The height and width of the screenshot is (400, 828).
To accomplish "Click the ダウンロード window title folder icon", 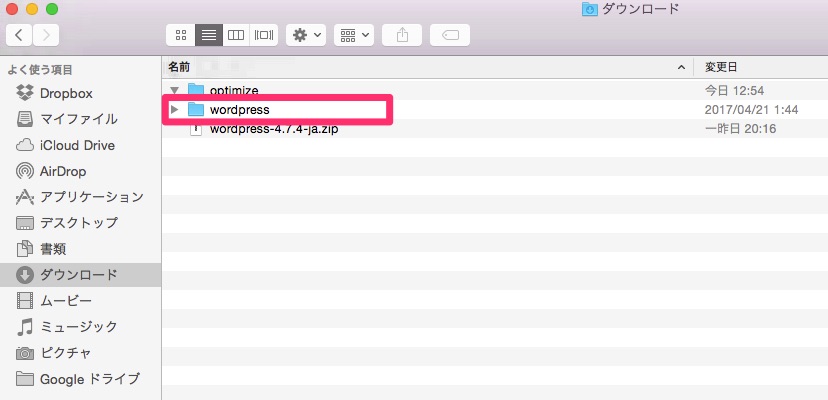I will pos(589,9).
